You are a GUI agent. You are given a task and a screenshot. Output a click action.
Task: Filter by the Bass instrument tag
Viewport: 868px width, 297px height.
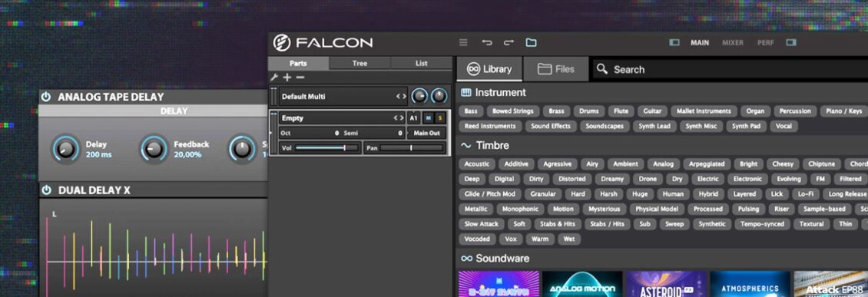click(471, 111)
